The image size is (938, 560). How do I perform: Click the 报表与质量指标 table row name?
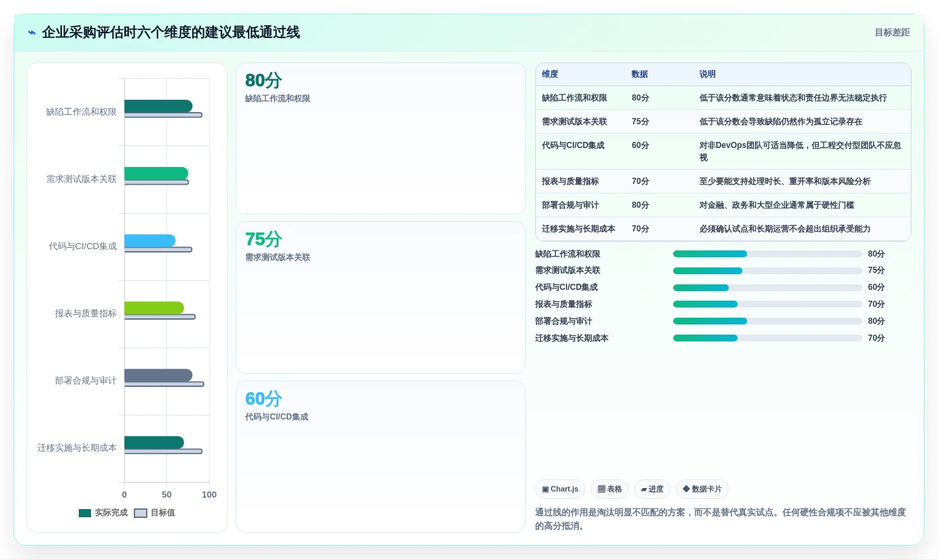pos(571,181)
